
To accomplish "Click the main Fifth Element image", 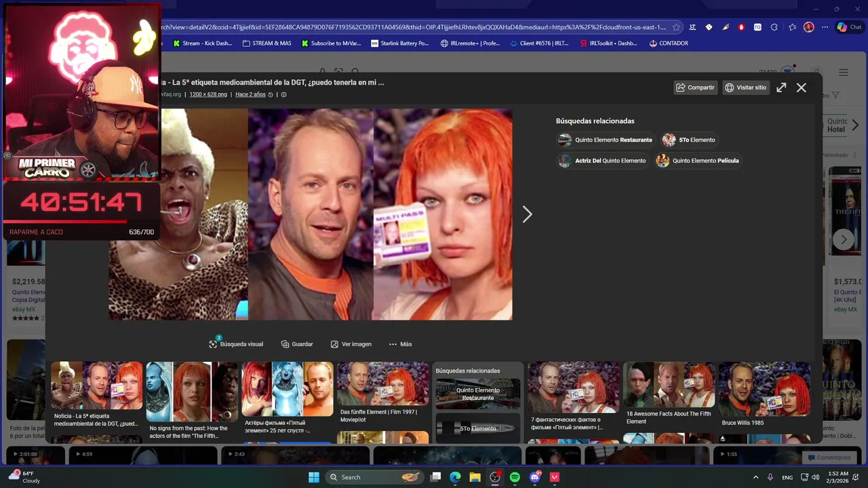I will 311,214.
